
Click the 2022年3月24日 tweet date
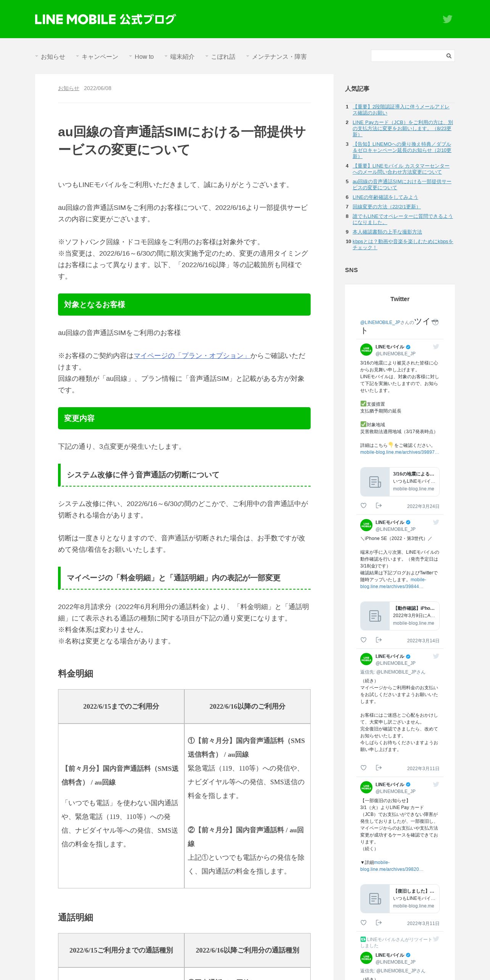click(x=423, y=506)
